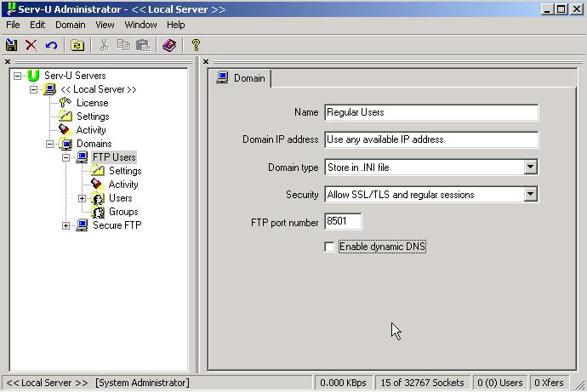This screenshot has height=392, width=587.
Task: Click the System Administrator status text
Action: [x=142, y=383]
